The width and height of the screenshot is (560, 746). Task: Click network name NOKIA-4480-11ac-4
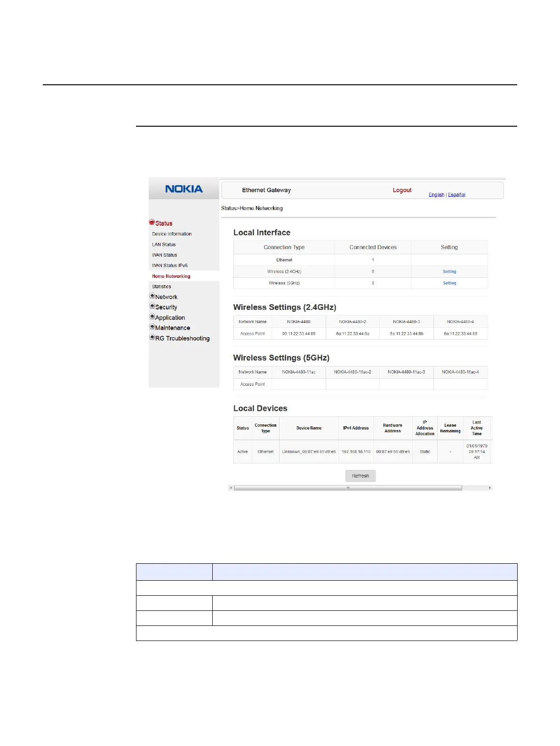tap(460, 372)
